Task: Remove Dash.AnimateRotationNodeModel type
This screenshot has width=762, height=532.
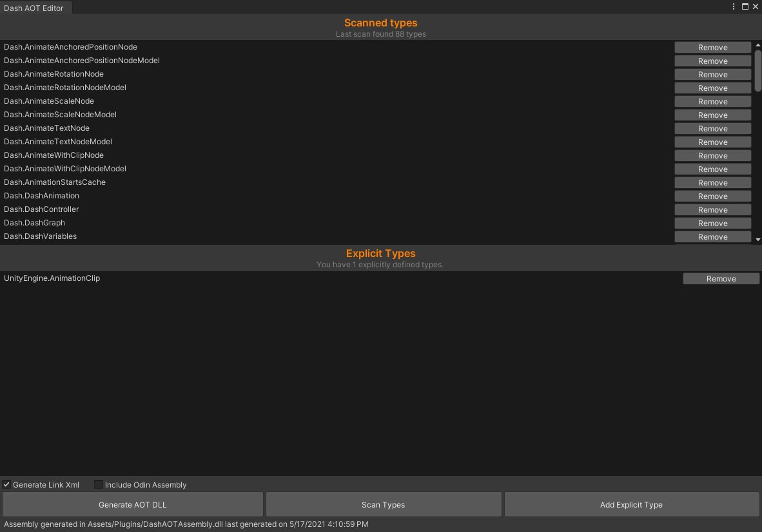Action: pyautogui.click(x=712, y=88)
